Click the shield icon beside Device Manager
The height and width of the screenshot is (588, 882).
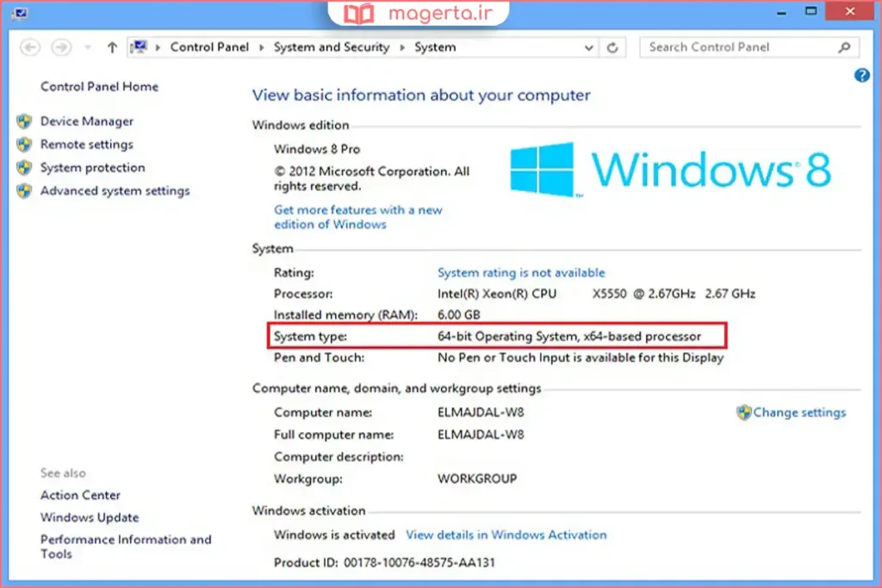pos(24,121)
